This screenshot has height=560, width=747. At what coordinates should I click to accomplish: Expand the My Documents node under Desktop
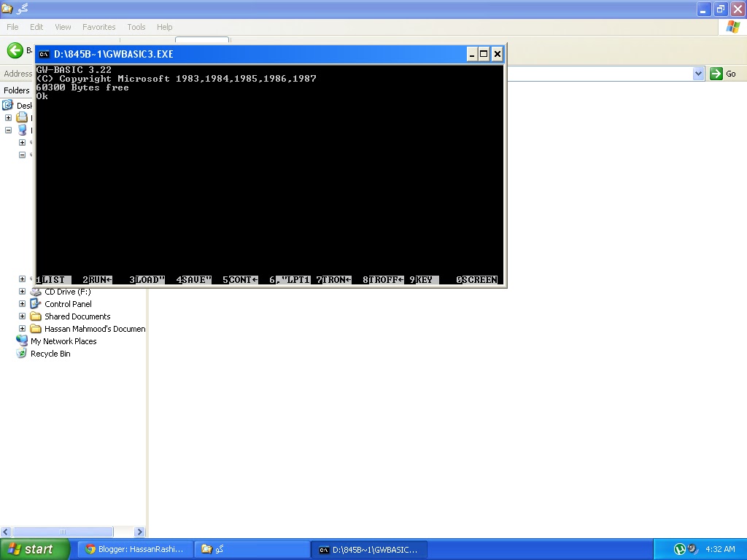[8, 117]
